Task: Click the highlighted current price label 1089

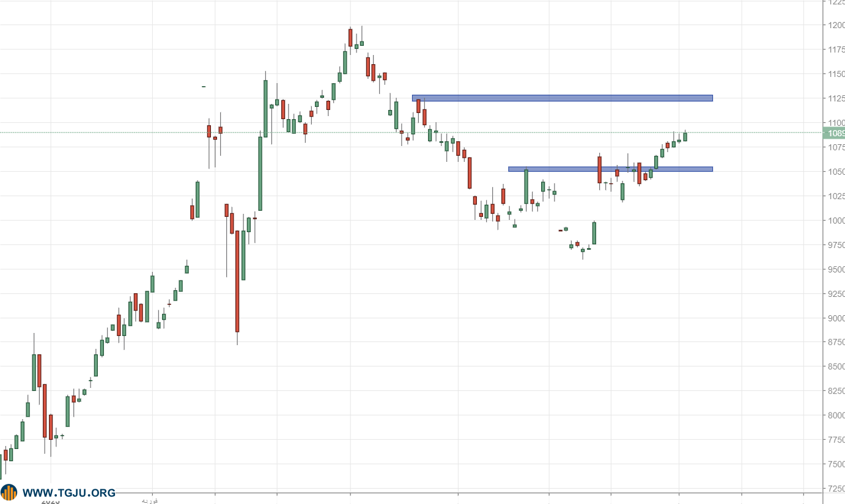Action: (x=835, y=133)
